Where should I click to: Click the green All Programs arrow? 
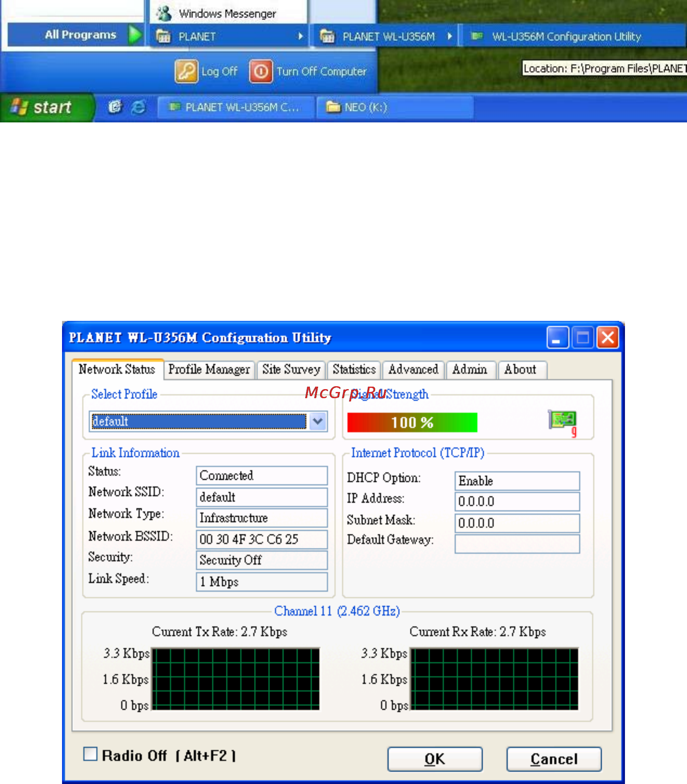click(135, 35)
